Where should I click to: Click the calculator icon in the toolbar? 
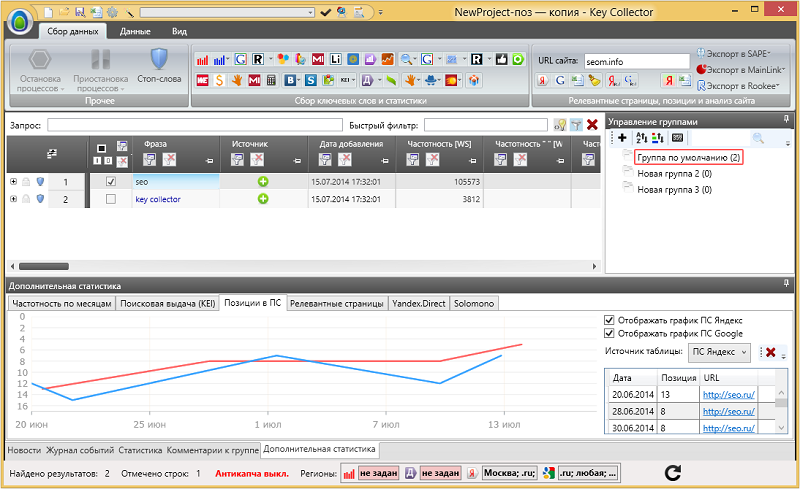pos(271,80)
